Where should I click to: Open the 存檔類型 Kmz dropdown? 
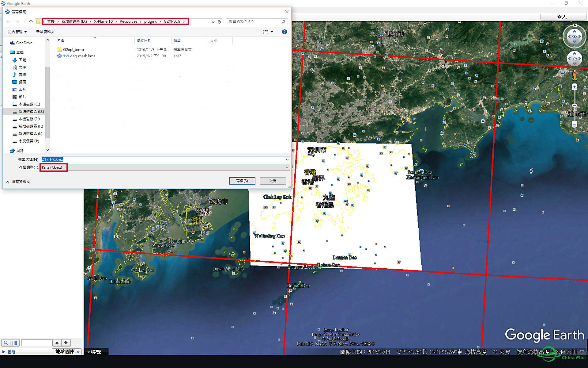pyautogui.click(x=165, y=167)
